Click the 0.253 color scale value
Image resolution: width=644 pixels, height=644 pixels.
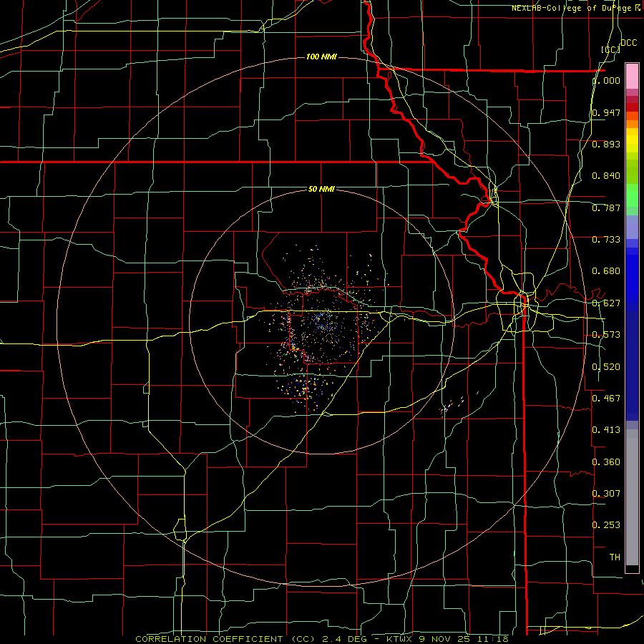point(606,525)
